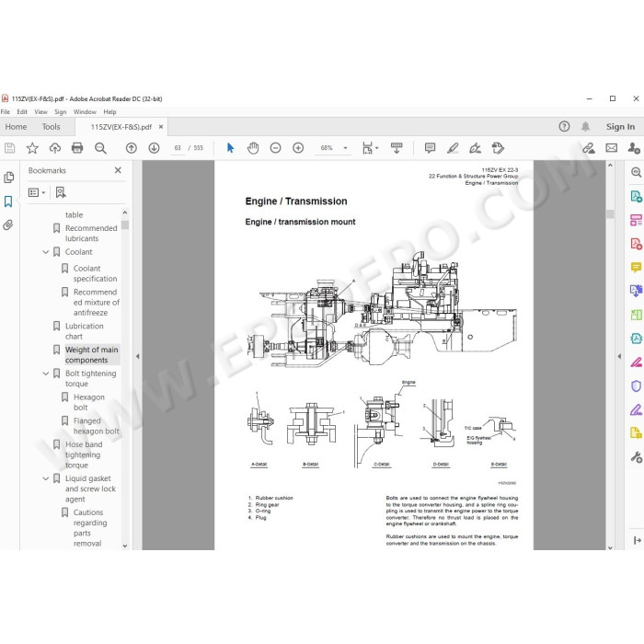Click the document vertical scrollbar thumb
This screenshot has width=644, height=644.
[610, 213]
